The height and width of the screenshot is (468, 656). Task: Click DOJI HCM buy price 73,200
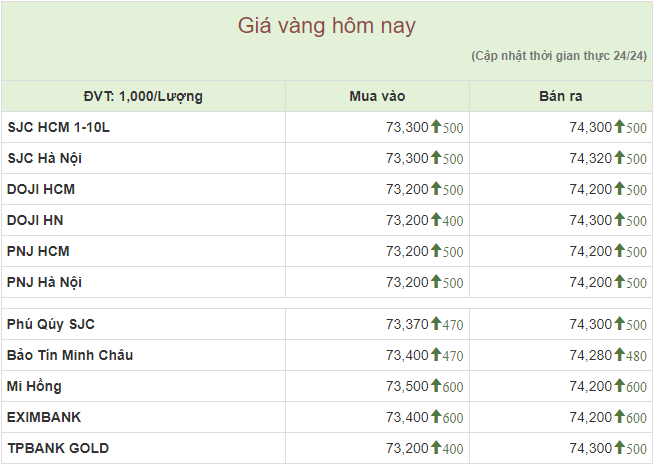(407, 189)
